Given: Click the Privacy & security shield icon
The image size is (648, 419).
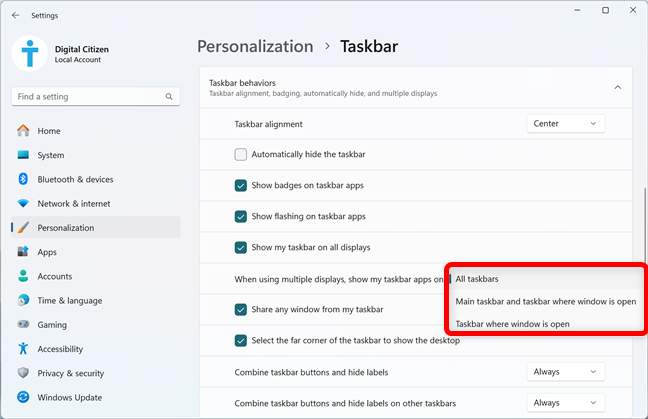Looking at the screenshot, I should (x=23, y=373).
